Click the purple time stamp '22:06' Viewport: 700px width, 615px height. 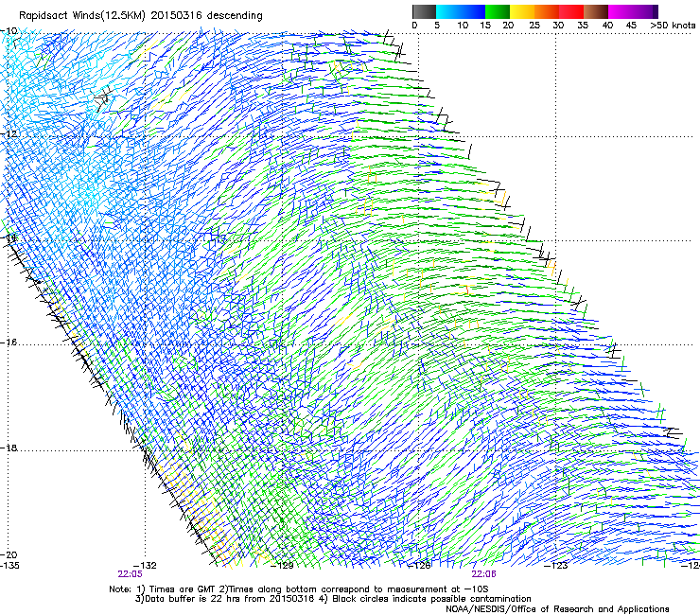484,574
